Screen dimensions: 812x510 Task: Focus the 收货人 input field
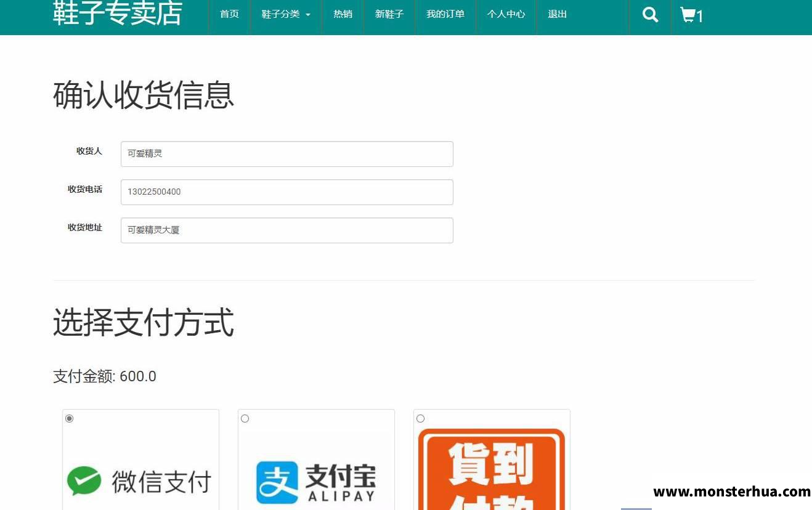(287, 154)
